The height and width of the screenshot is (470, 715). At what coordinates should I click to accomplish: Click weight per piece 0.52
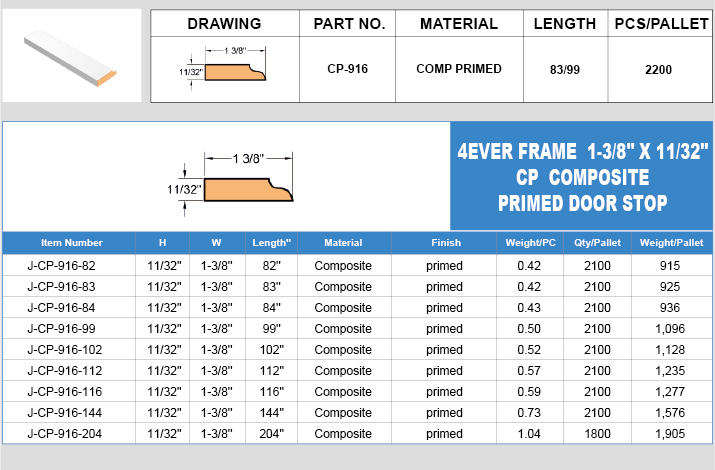pos(529,350)
